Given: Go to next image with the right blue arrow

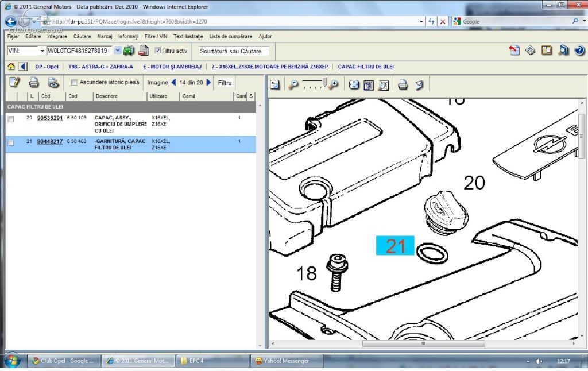Looking at the screenshot, I should pos(209,82).
